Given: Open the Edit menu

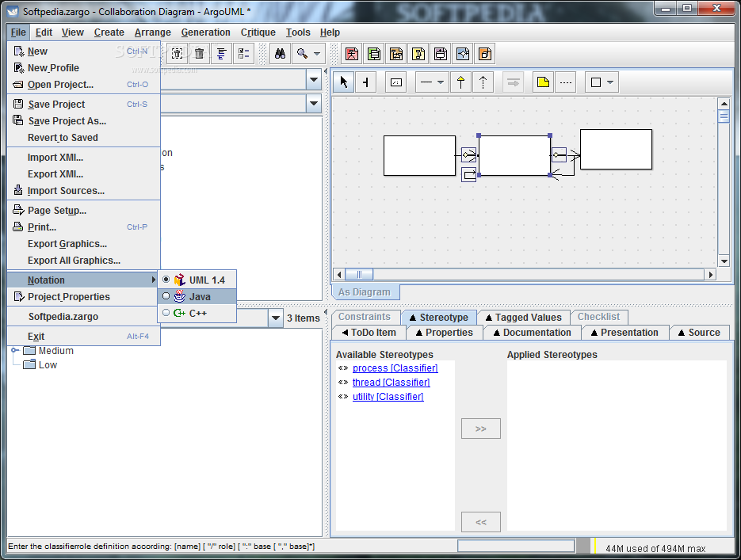Looking at the screenshot, I should click(x=44, y=32).
